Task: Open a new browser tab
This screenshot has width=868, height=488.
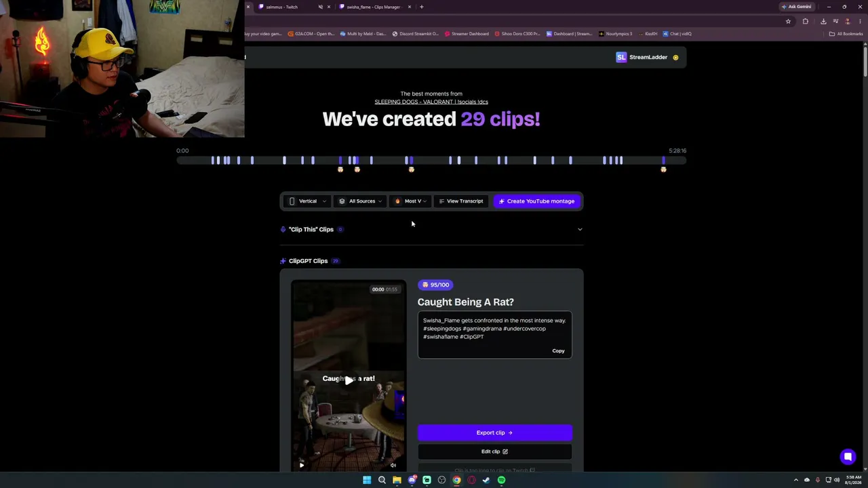Action: point(421,7)
